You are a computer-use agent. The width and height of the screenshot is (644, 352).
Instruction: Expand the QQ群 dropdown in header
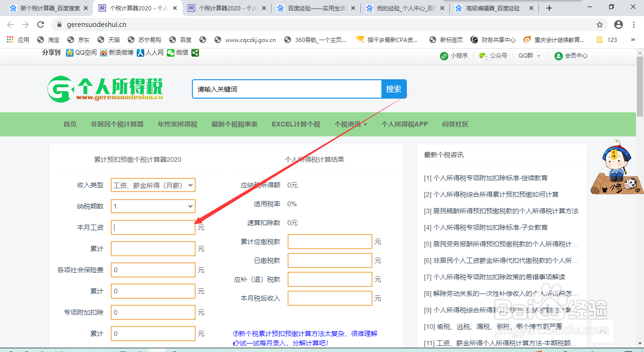coord(529,56)
